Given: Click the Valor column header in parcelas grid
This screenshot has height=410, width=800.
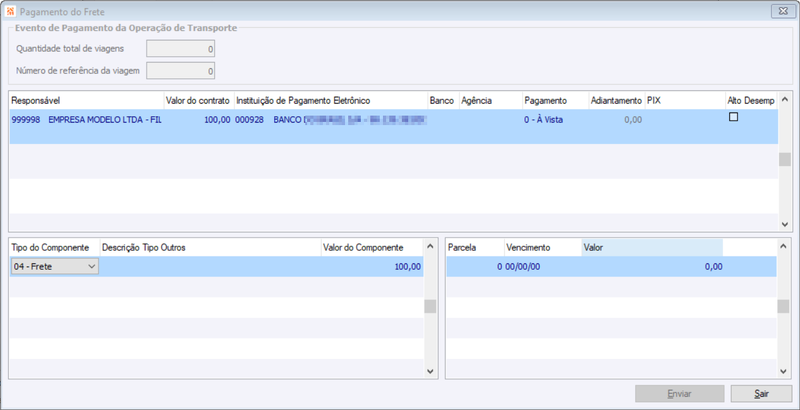Looking at the screenshot, I should point(652,248).
